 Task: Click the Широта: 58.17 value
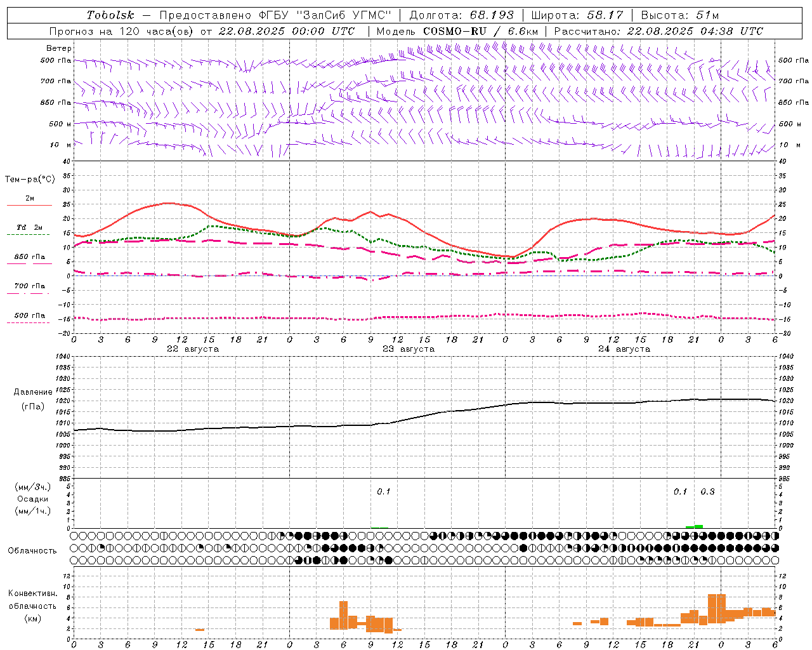tap(577, 15)
